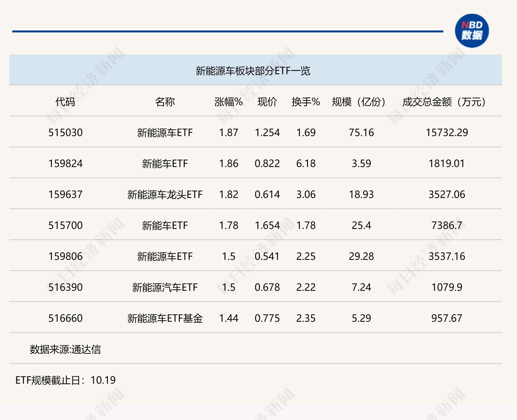Viewport: 517px width, 420px height.
Task: Select the transaction amount 1819.01
Action: pyautogui.click(x=447, y=164)
